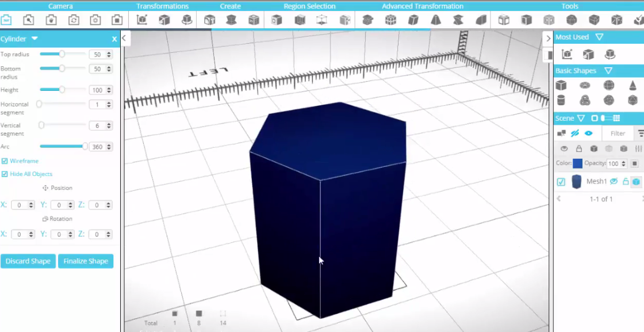Select the camera zoom tool
644x332 pixels.
(x=28, y=20)
